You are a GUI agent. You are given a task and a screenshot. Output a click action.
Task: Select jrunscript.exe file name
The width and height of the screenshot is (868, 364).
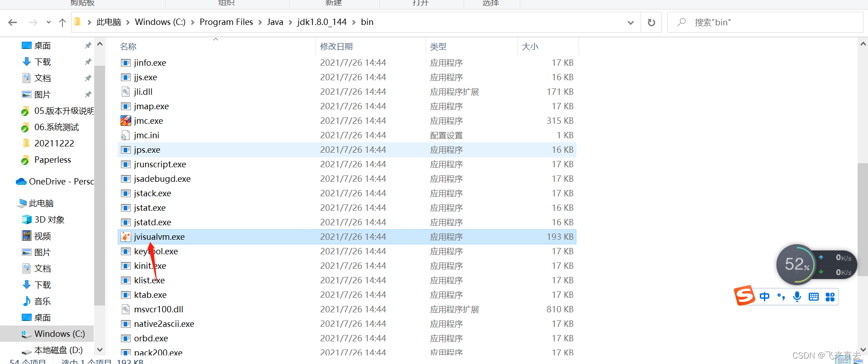[160, 164]
